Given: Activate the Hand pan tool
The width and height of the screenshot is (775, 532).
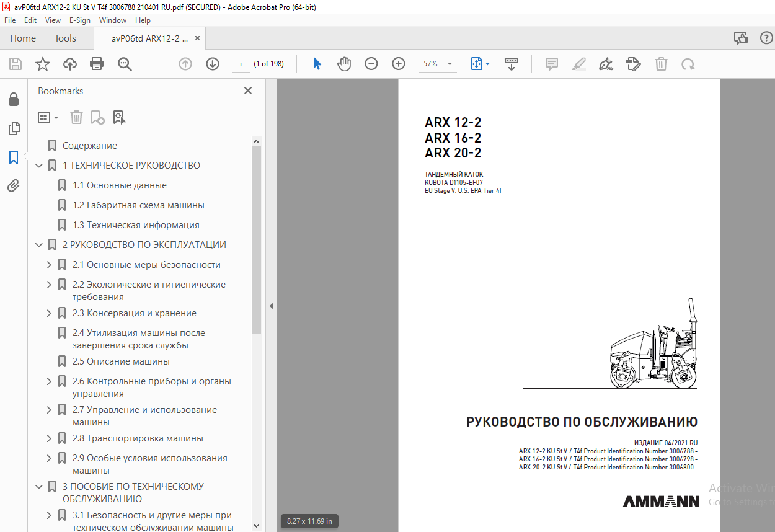Looking at the screenshot, I should click(344, 64).
